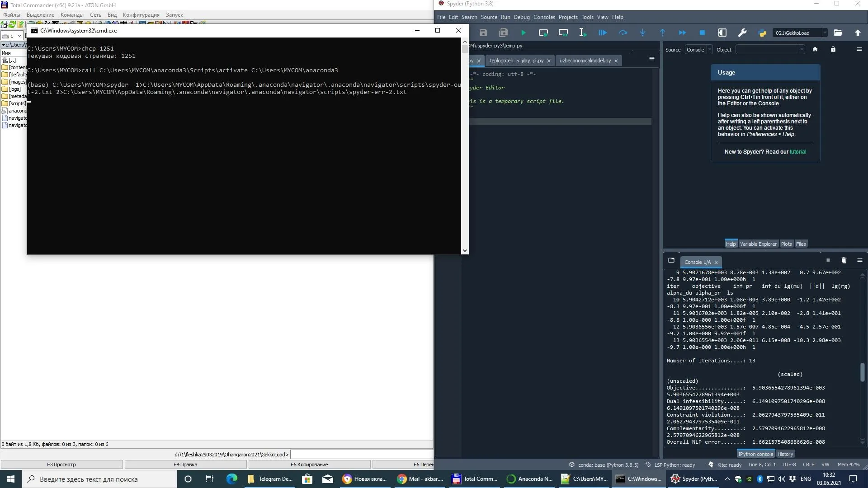Open Preferences wrench icon
Viewport: 868px width, 488px height.
(x=742, y=33)
